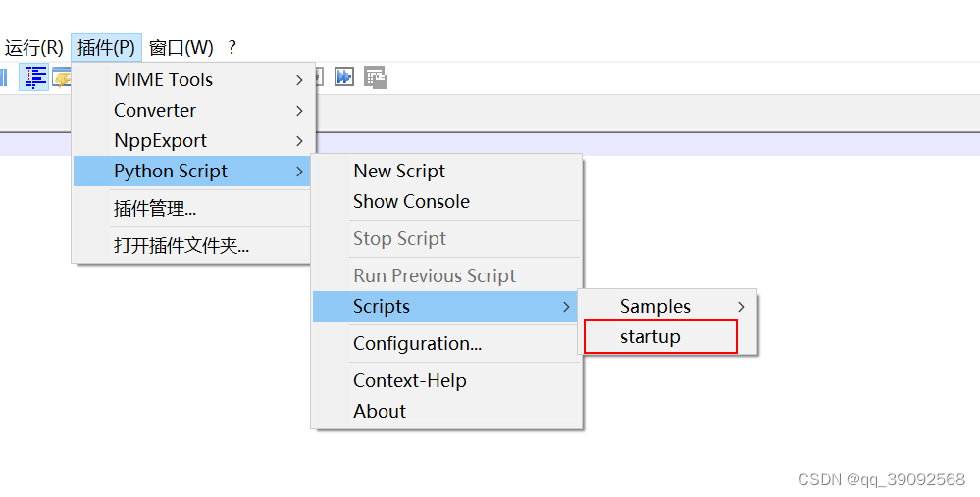980x497 pixels.
Task: Select the startup script
Action: click(660, 336)
